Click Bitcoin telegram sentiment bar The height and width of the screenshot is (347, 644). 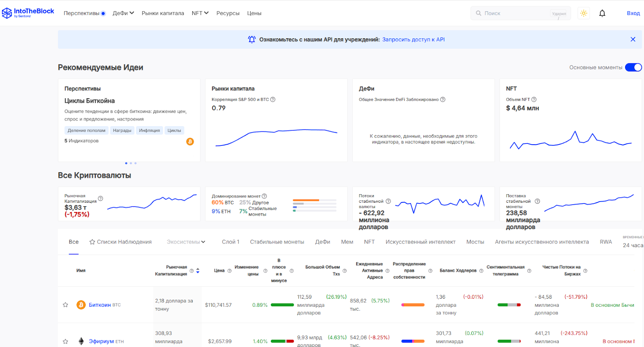509,305
